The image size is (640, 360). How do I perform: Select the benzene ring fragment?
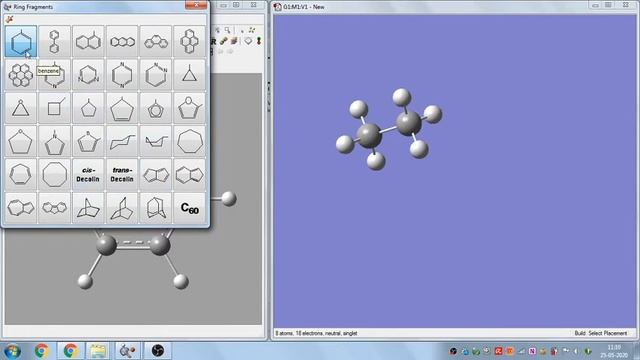point(21,42)
